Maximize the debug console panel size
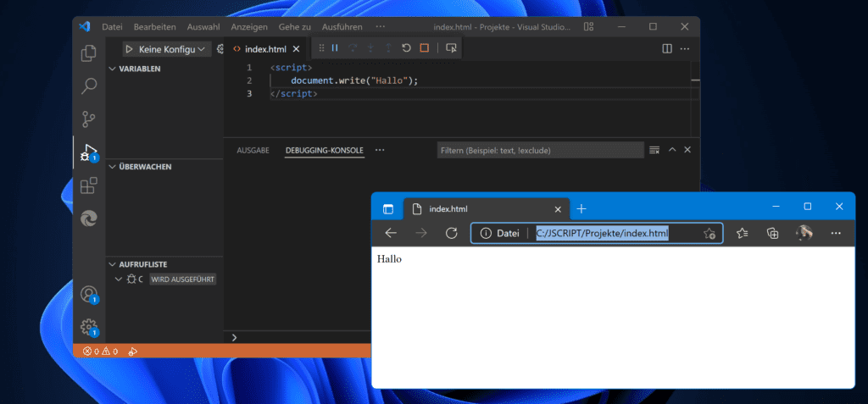 (x=672, y=150)
